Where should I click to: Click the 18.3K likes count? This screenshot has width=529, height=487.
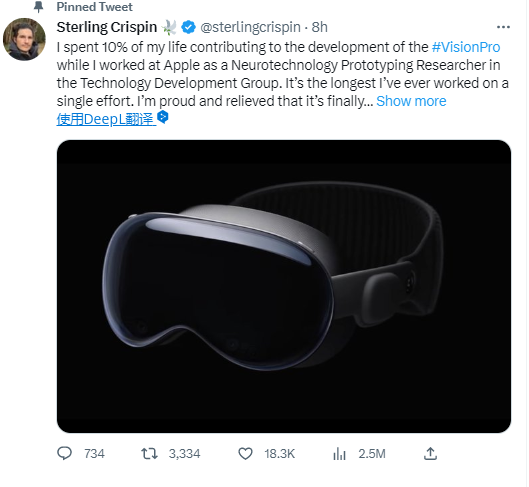279,454
